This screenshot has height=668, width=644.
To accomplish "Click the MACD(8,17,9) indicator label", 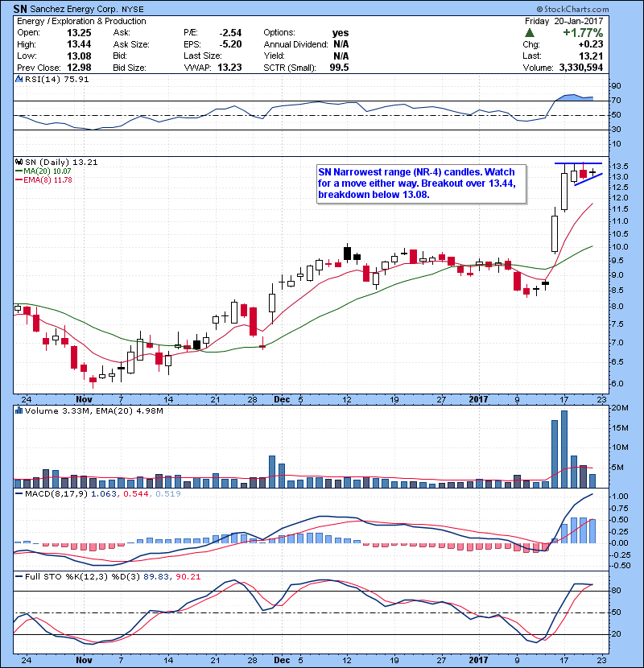I will point(56,494).
